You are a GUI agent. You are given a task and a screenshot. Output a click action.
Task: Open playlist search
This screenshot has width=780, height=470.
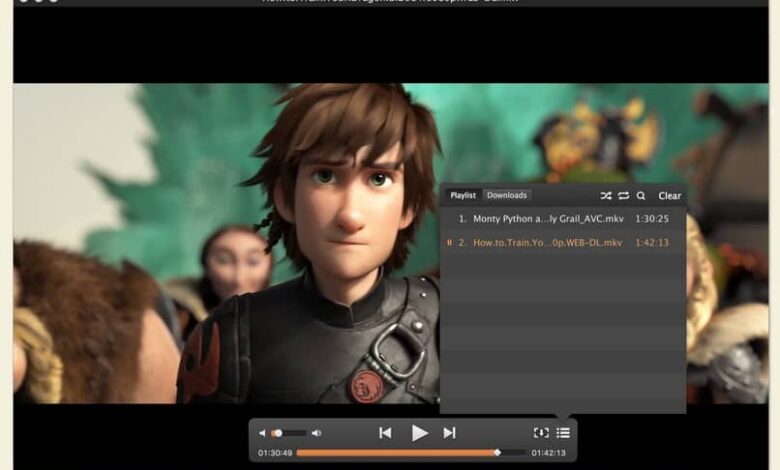pos(641,196)
